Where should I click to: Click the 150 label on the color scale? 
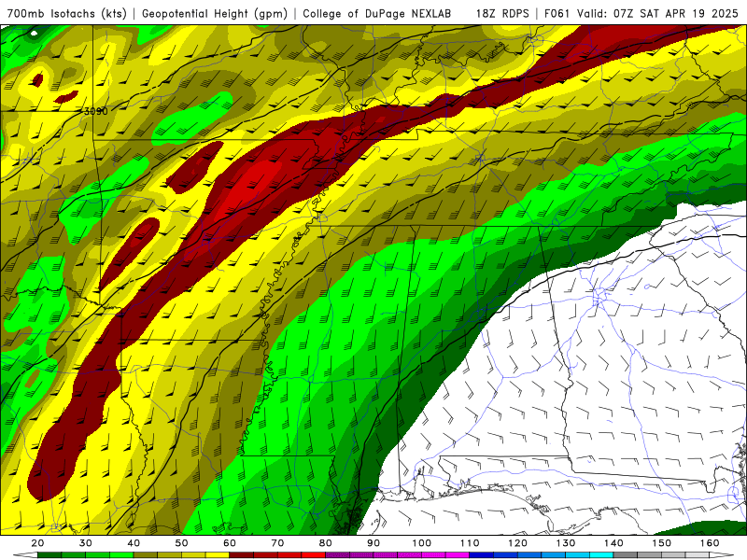662,543
